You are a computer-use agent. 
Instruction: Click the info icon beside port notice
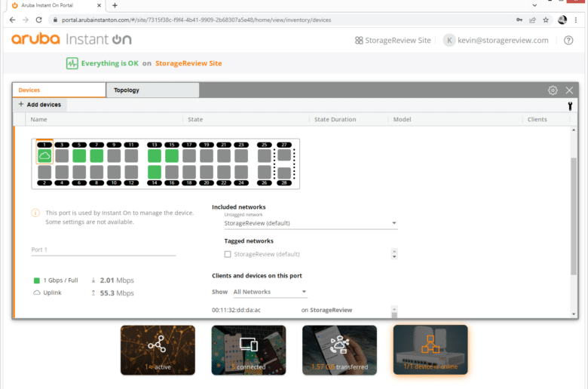(x=35, y=213)
